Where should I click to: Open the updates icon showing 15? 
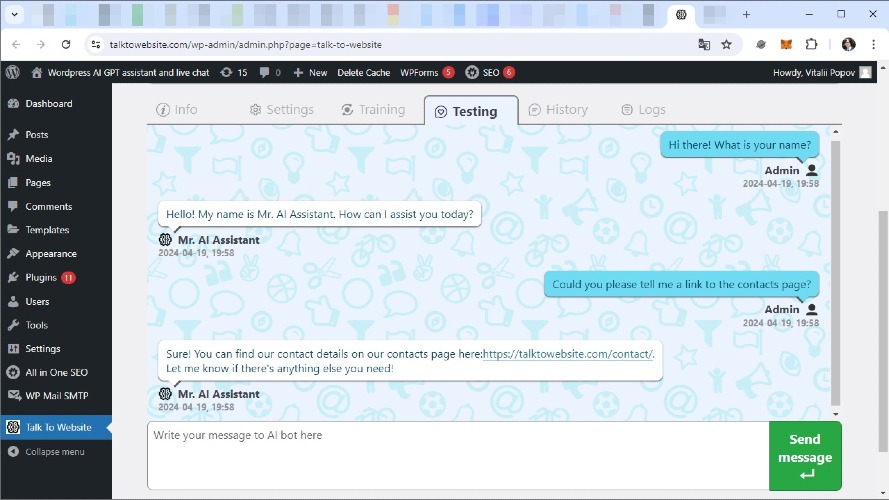tap(234, 73)
